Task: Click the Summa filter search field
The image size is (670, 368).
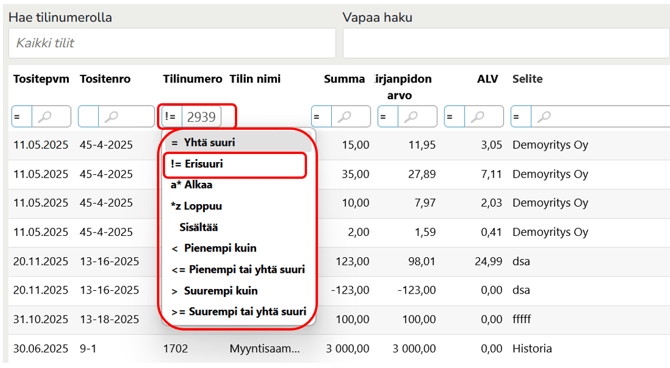Action: pyautogui.click(x=351, y=117)
